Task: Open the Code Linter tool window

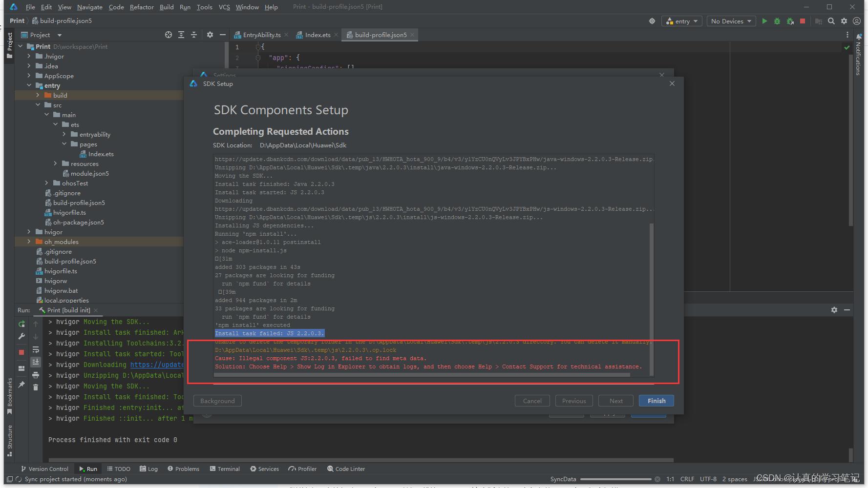Action: (x=346, y=468)
